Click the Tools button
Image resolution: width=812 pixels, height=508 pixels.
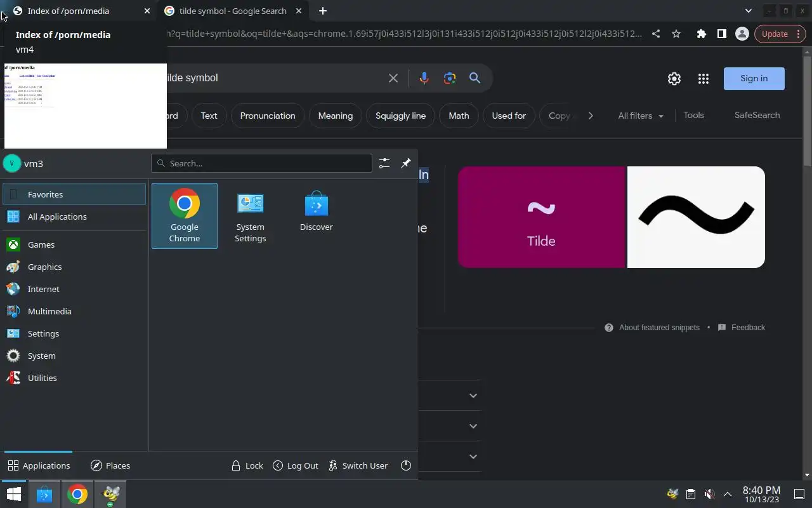tap(694, 115)
